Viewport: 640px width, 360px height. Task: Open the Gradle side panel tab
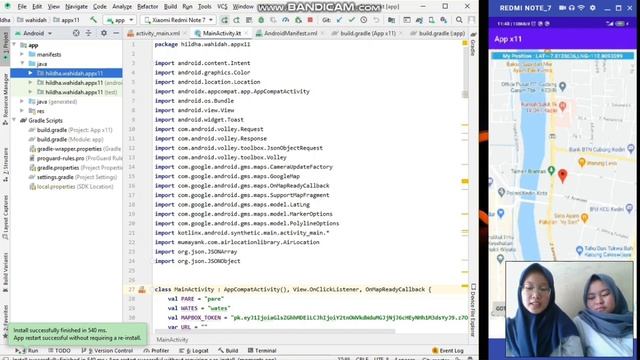point(473,44)
